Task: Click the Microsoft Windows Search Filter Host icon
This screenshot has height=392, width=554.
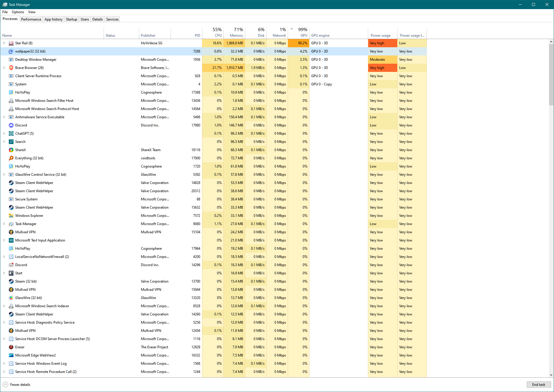Action: 11,101
